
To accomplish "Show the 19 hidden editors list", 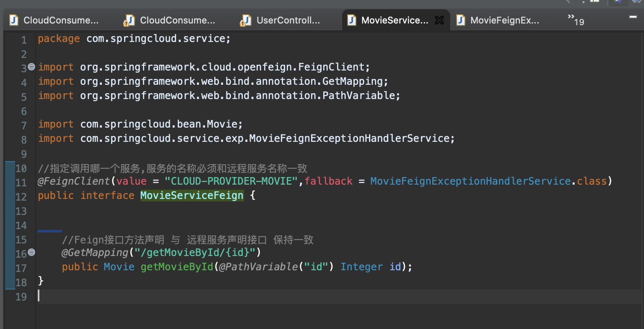I will coord(576,19).
